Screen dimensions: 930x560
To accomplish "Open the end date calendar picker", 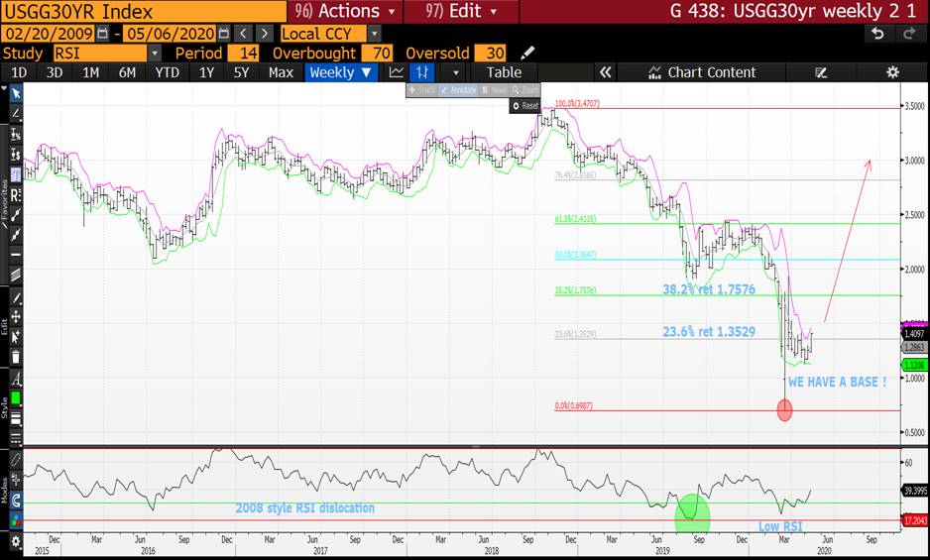I will tap(224, 34).
